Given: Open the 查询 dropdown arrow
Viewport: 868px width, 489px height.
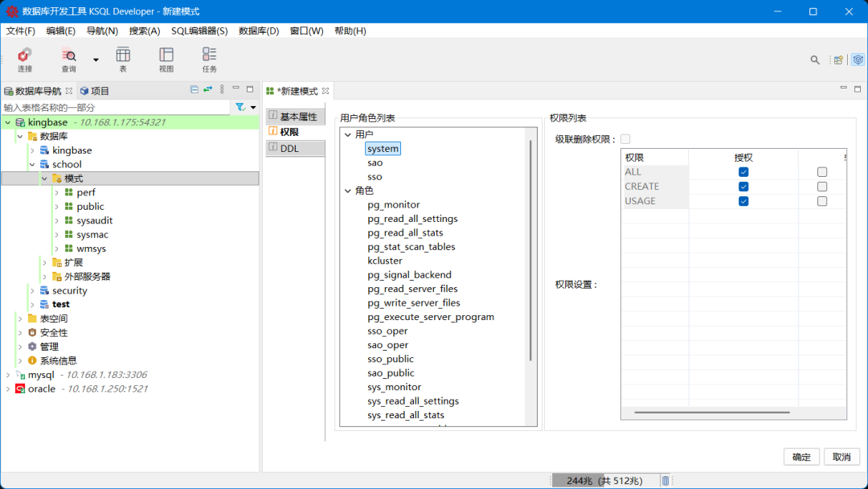Looking at the screenshot, I should 96,60.
